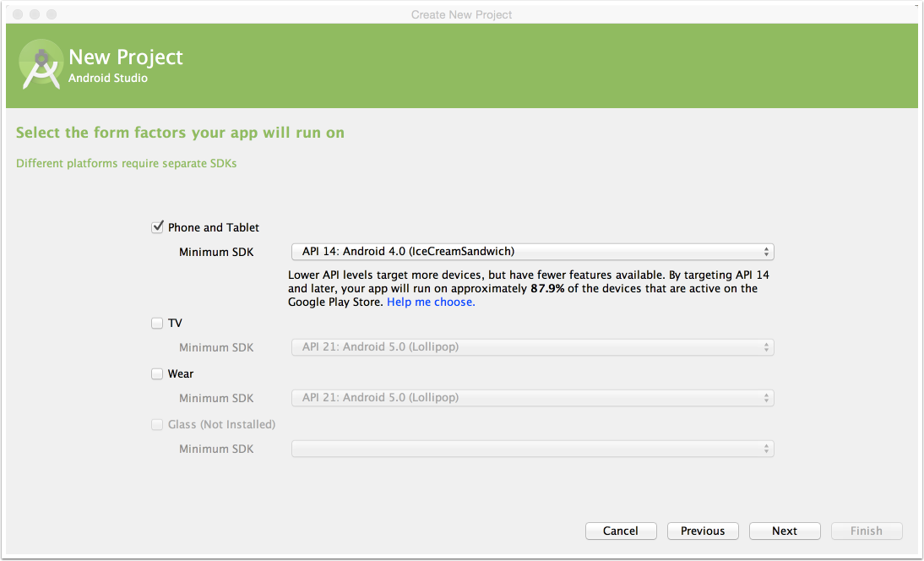Enable the TV form factor checkbox
The width and height of the screenshot is (924, 561).
[157, 323]
